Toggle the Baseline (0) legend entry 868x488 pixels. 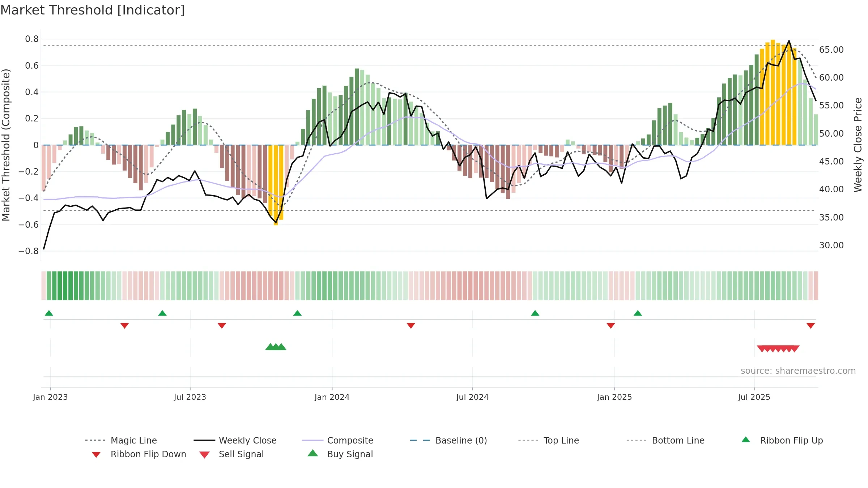448,440
